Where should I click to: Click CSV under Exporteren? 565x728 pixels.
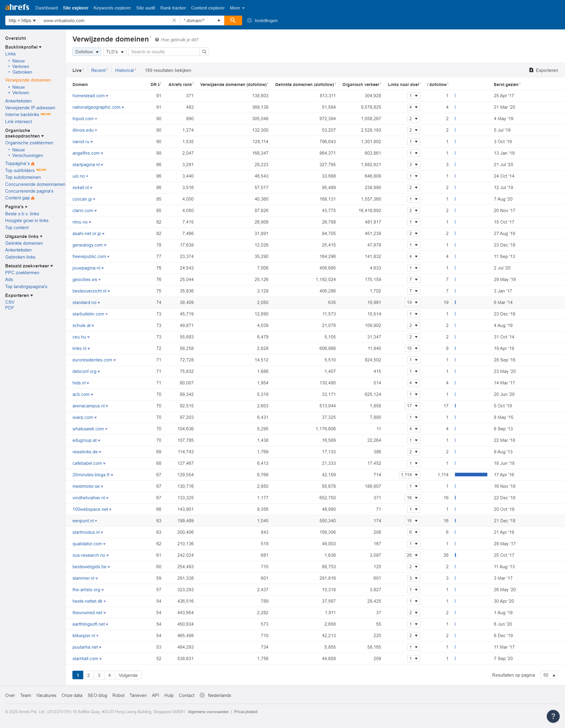click(x=10, y=302)
